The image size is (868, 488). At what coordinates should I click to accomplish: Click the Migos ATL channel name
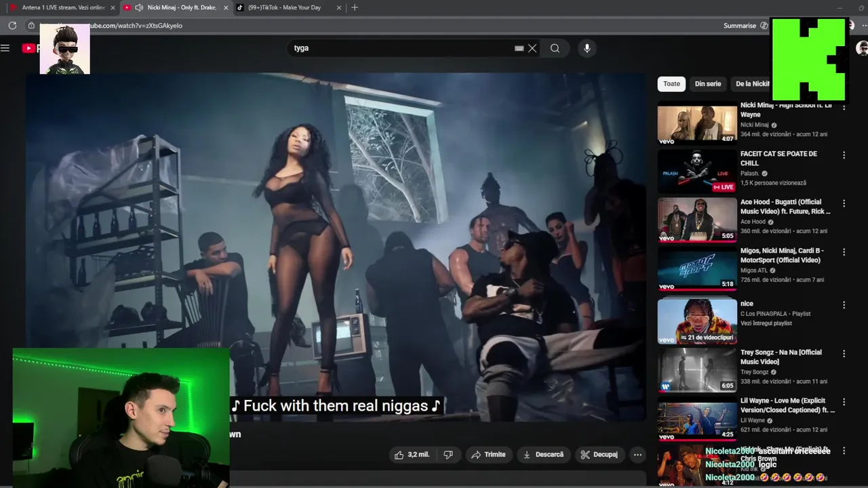[754, 270]
